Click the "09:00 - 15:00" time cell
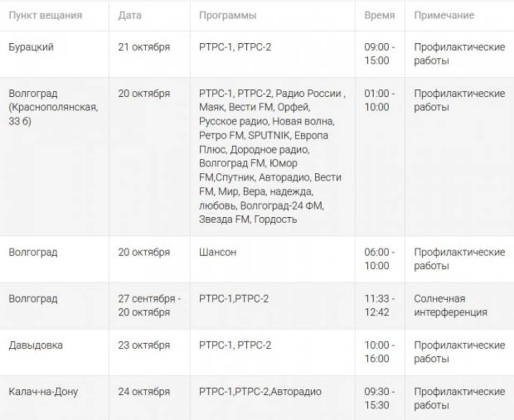 click(380, 54)
